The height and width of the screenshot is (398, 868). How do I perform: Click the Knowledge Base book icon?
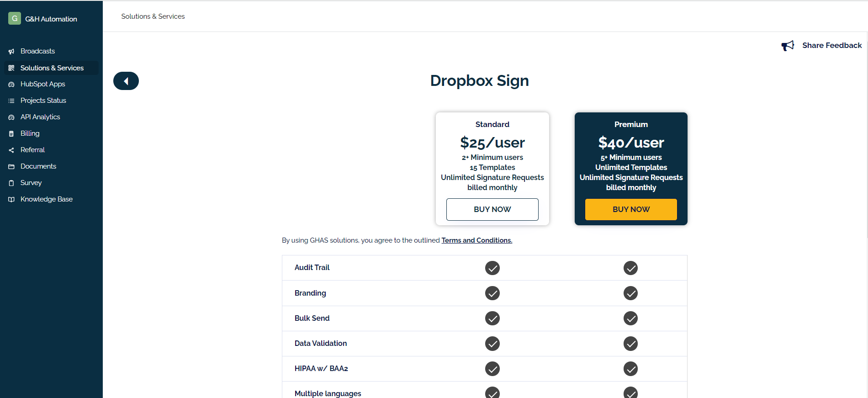(11, 200)
